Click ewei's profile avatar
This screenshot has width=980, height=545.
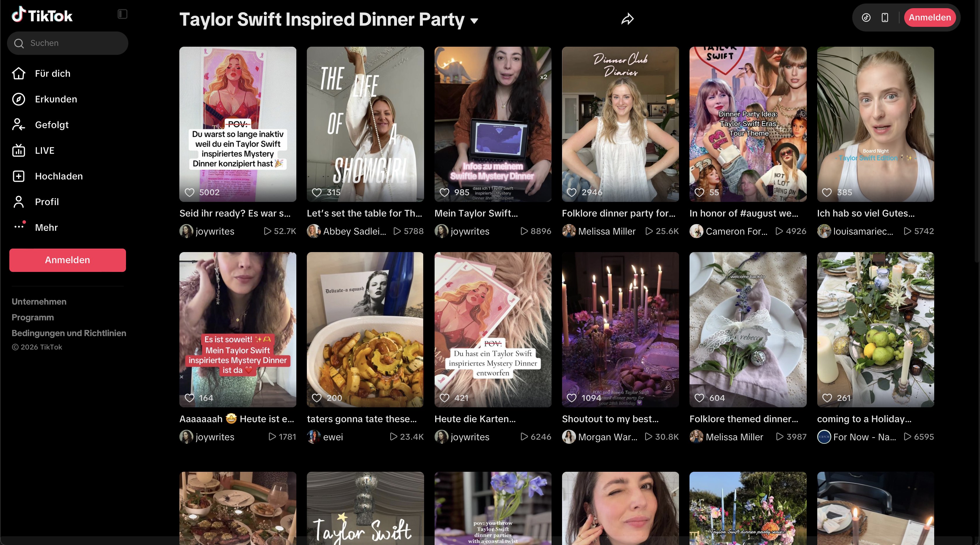(x=314, y=436)
